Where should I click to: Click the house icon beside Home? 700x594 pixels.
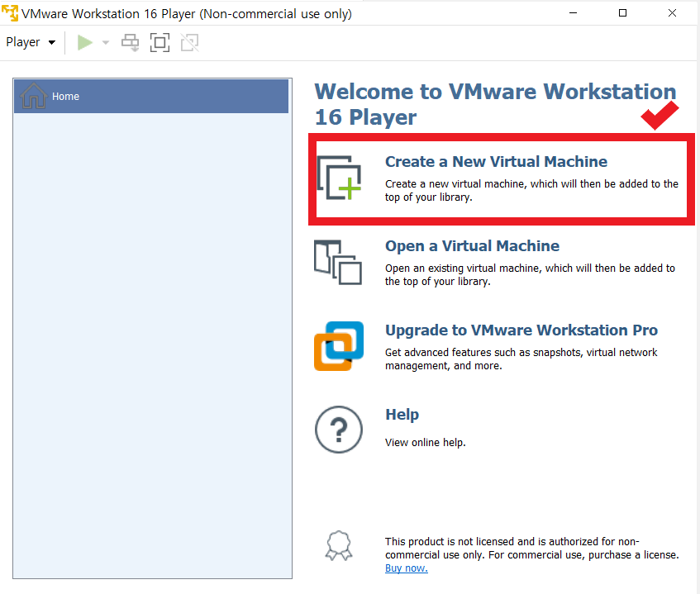(x=34, y=96)
